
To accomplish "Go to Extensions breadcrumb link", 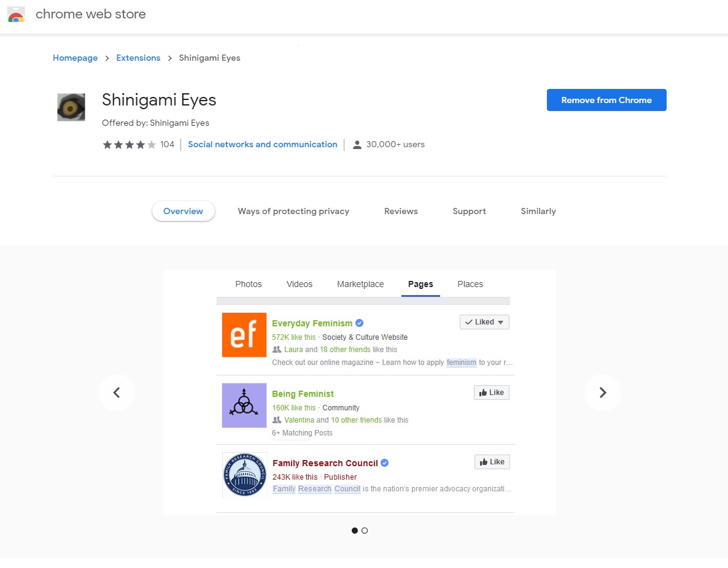I will point(138,58).
